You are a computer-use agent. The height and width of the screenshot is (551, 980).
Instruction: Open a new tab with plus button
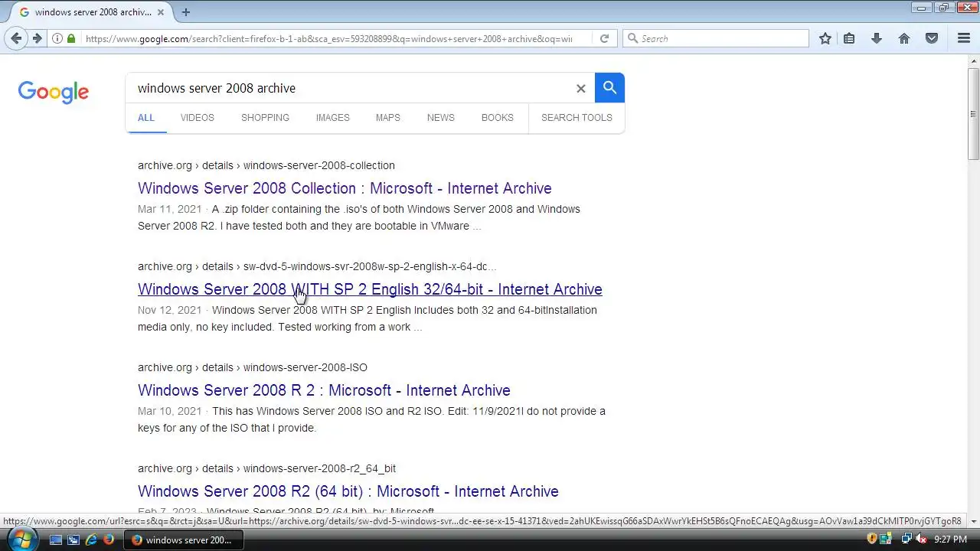pyautogui.click(x=185, y=11)
